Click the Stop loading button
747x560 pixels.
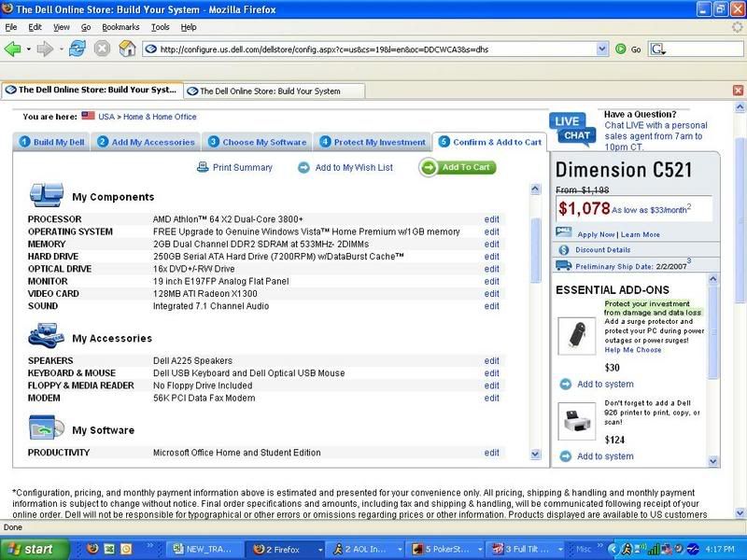(102, 49)
